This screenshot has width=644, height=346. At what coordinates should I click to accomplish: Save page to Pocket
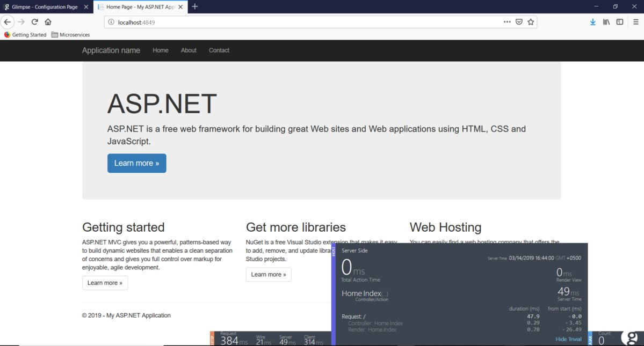pos(519,22)
